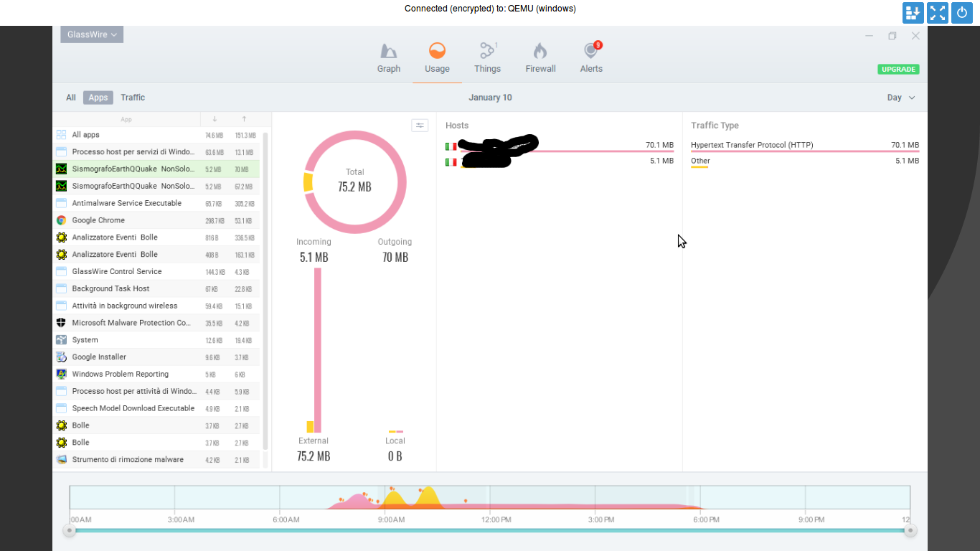Viewport: 980px width, 551px height.
Task: Open Alerts with 9 notifications
Action: [x=591, y=50]
